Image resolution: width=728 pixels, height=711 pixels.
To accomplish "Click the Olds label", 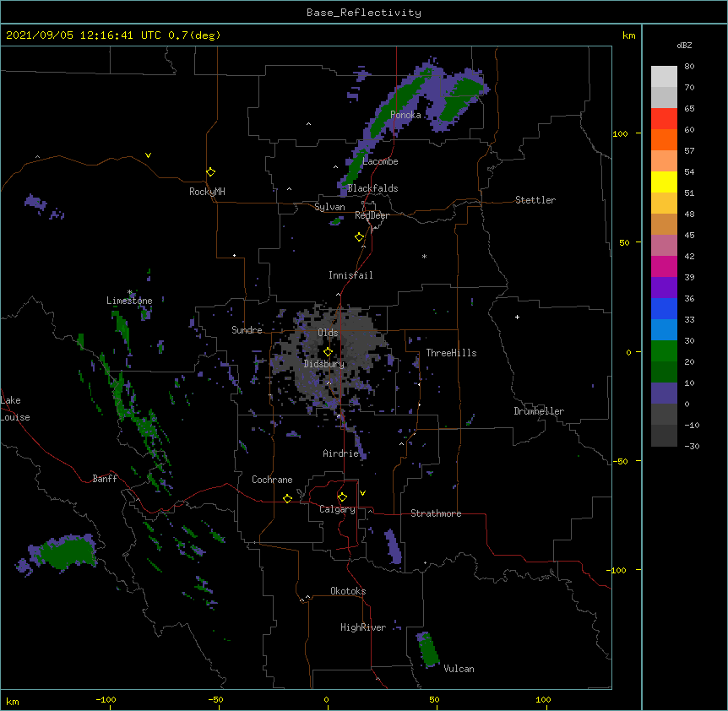I will (328, 333).
